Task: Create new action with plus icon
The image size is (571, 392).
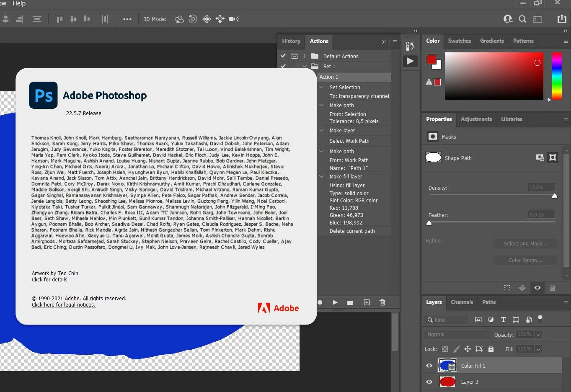Action: [x=367, y=302]
